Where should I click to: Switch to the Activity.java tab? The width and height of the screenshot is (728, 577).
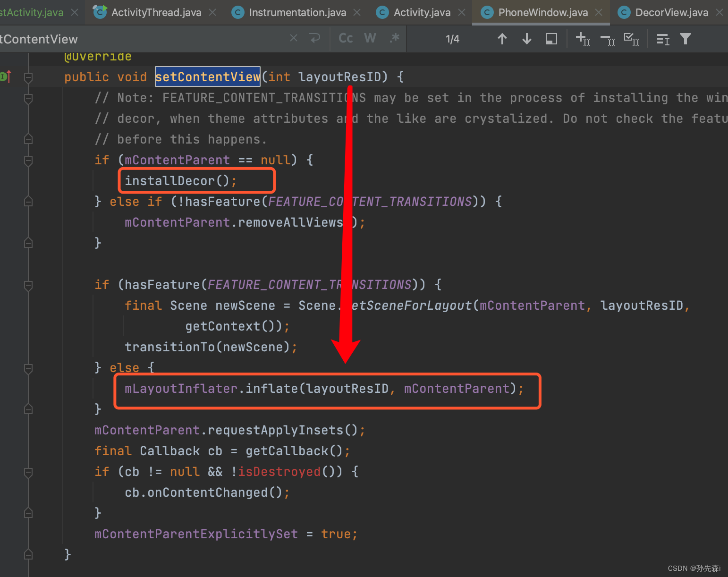(422, 12)
